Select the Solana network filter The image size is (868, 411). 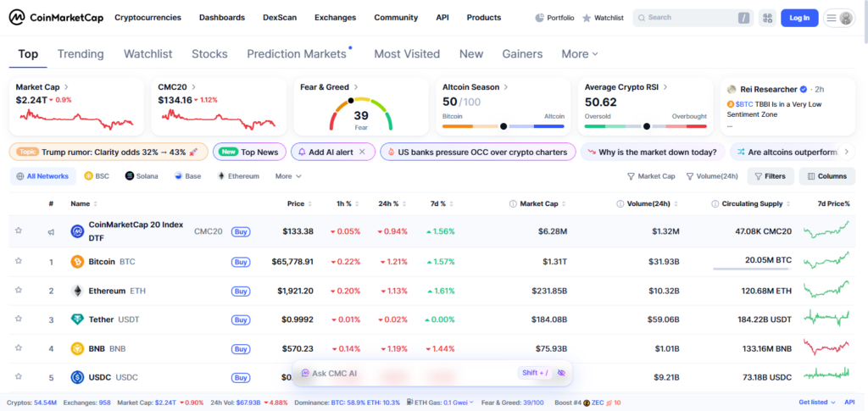coord(142,176)
